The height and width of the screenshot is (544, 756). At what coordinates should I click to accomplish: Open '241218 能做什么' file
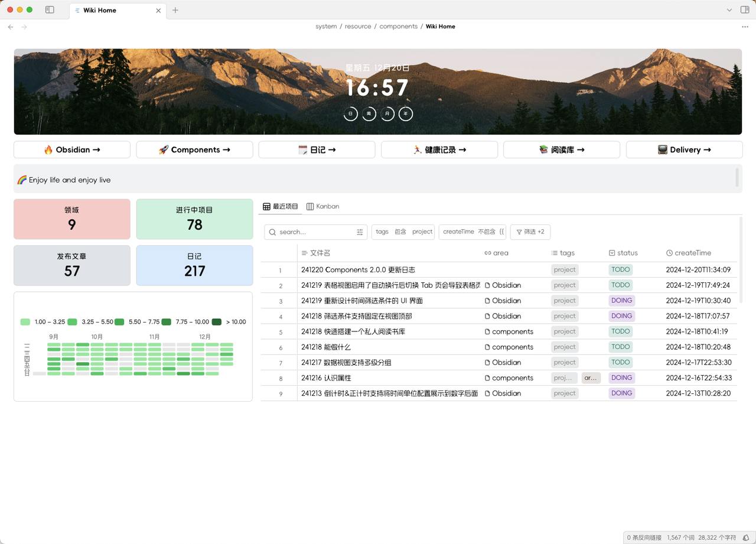point(325,347)
